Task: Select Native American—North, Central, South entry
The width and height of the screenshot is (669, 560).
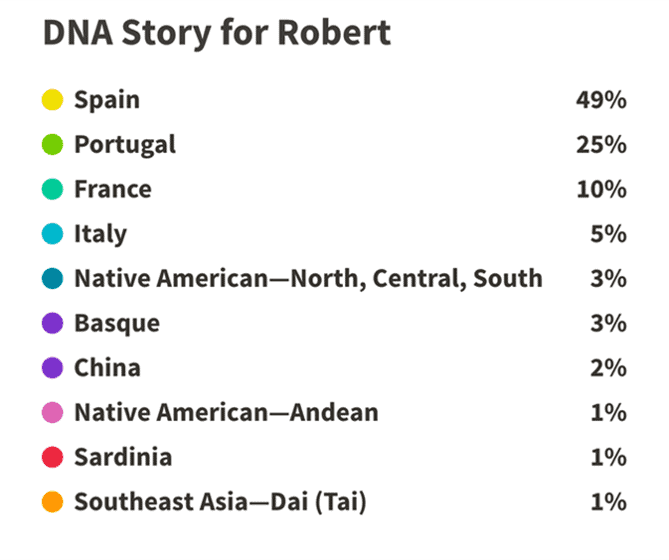Action: 308,279
